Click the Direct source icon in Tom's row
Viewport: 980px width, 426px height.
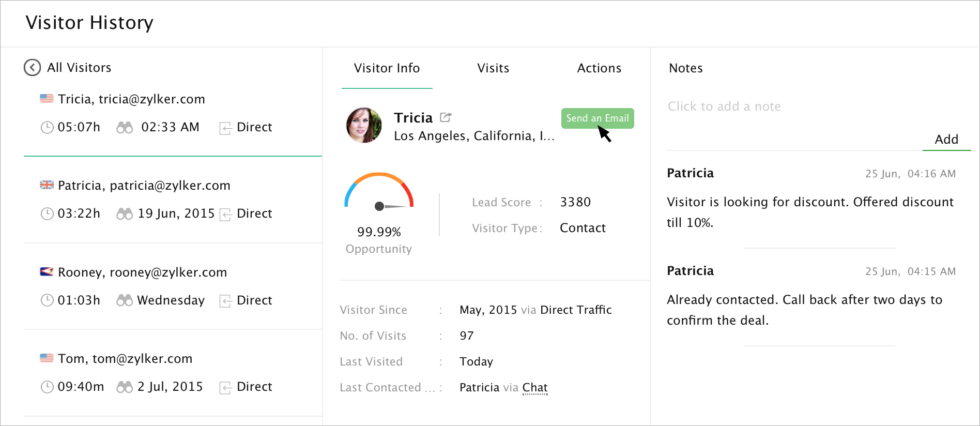click(225, 387)
